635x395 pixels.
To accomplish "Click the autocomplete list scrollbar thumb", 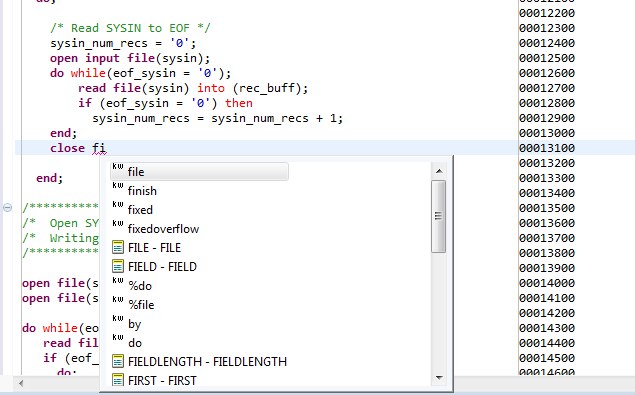I will 438,217.
